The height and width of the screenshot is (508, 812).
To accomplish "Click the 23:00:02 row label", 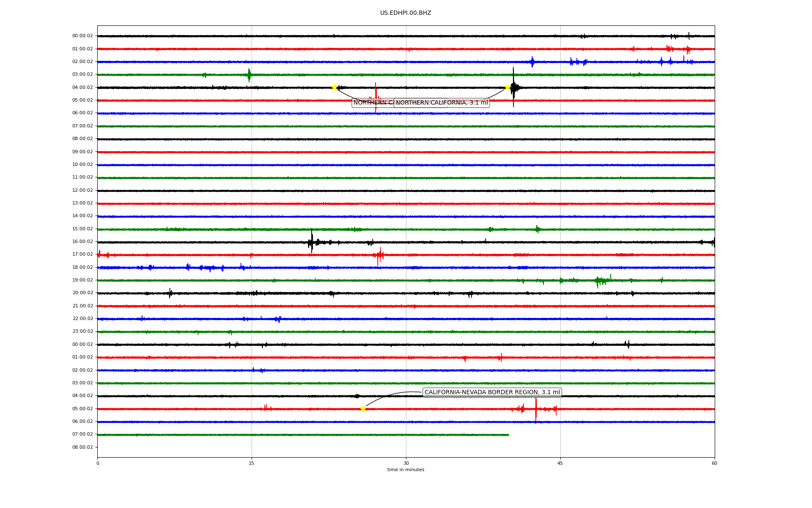I will point(82,331).
